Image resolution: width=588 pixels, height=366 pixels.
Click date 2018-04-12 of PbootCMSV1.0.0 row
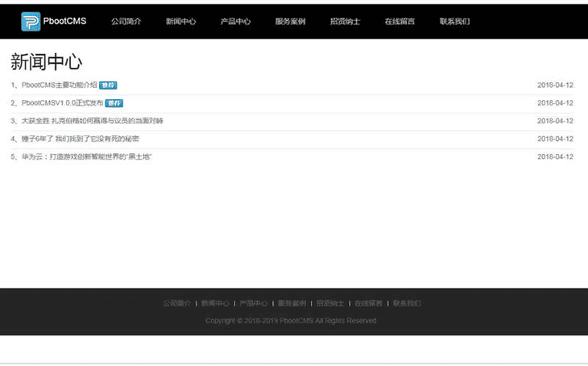point(555,103)
